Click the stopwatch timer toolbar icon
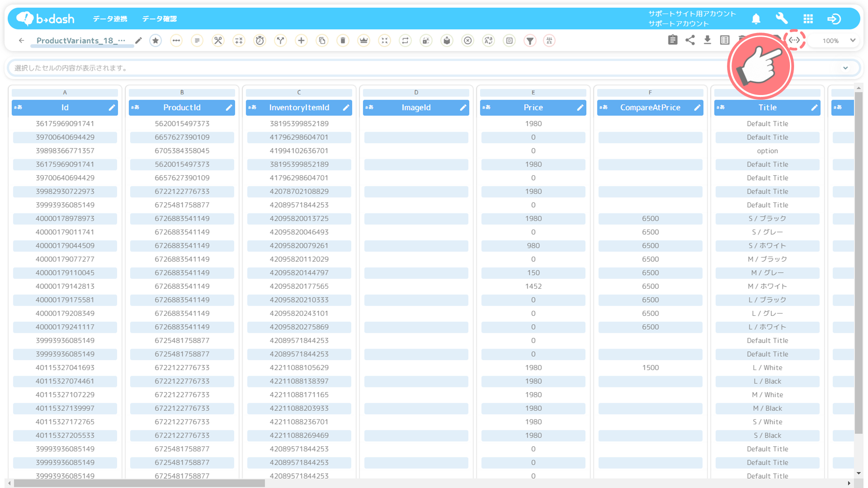Image resolution: width=868 pixels, height=488 pixels. (260, 40)
